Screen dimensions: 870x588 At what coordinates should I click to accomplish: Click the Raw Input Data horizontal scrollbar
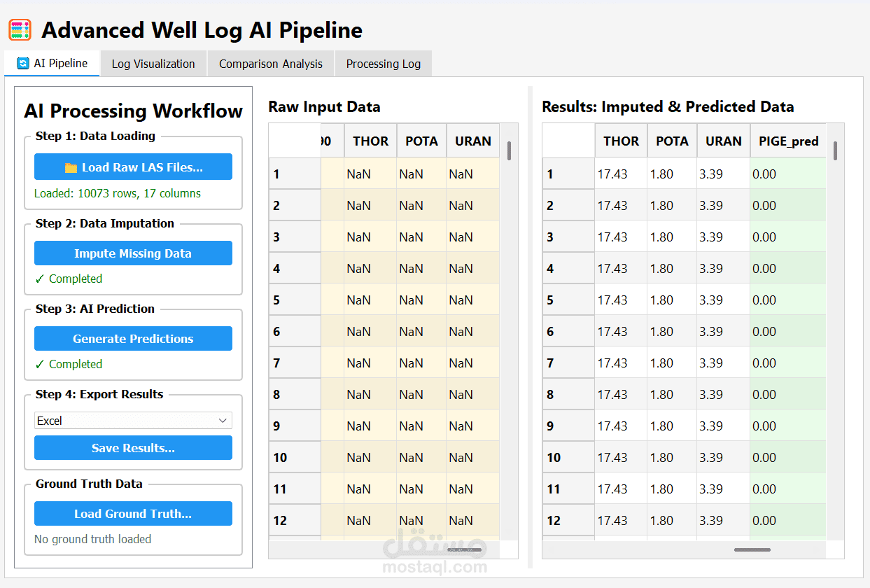tap(463, 550)
